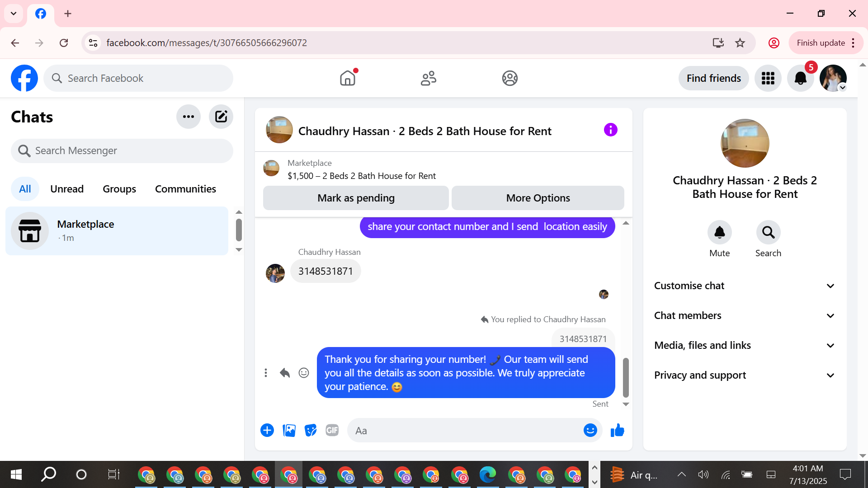Attach a photo using image icon
Screen dimensions: 868x488
(289, 431)
